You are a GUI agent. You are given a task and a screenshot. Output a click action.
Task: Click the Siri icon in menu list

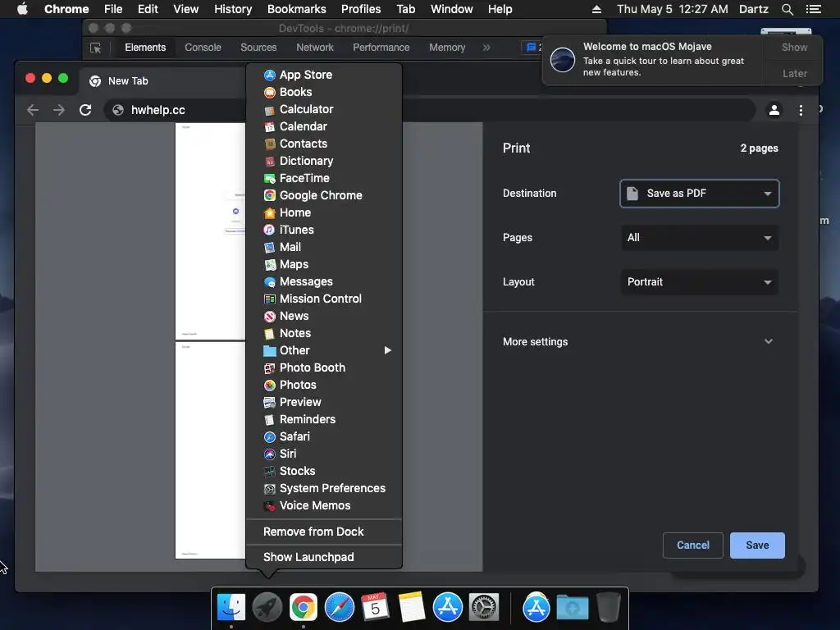coord(269,454)
